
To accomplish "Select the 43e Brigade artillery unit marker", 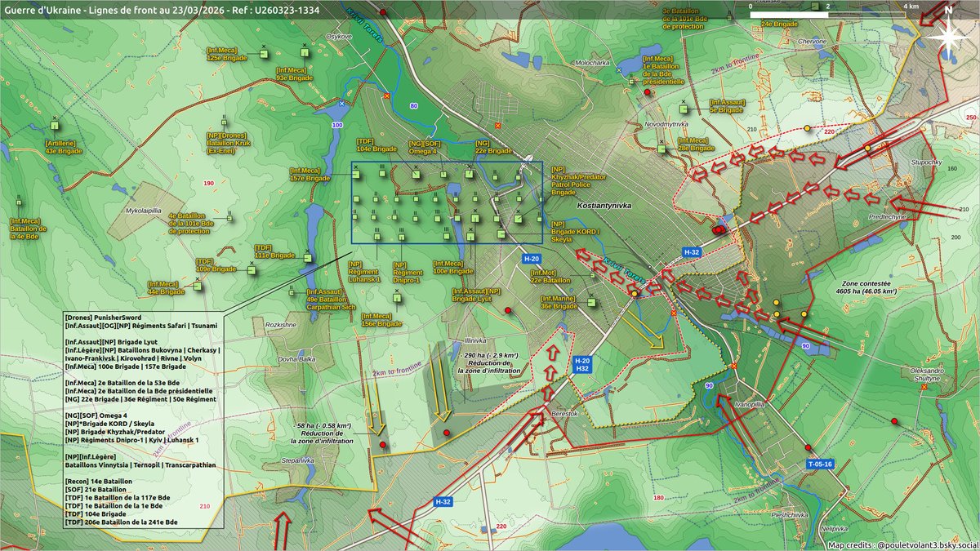I will tap(56, 127).
